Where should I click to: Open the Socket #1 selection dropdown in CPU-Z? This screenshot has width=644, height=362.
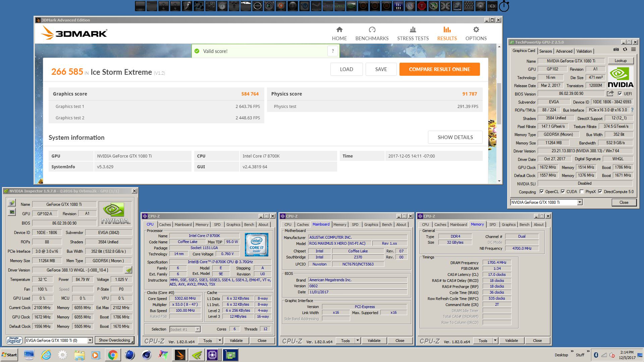(198, 329)
